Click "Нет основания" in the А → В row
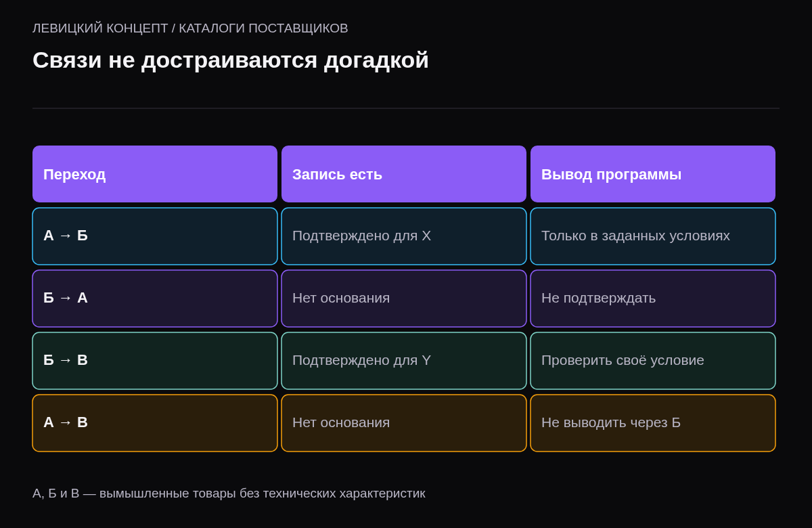The width and height of the screenshot is (812, 528). [404, 423]
